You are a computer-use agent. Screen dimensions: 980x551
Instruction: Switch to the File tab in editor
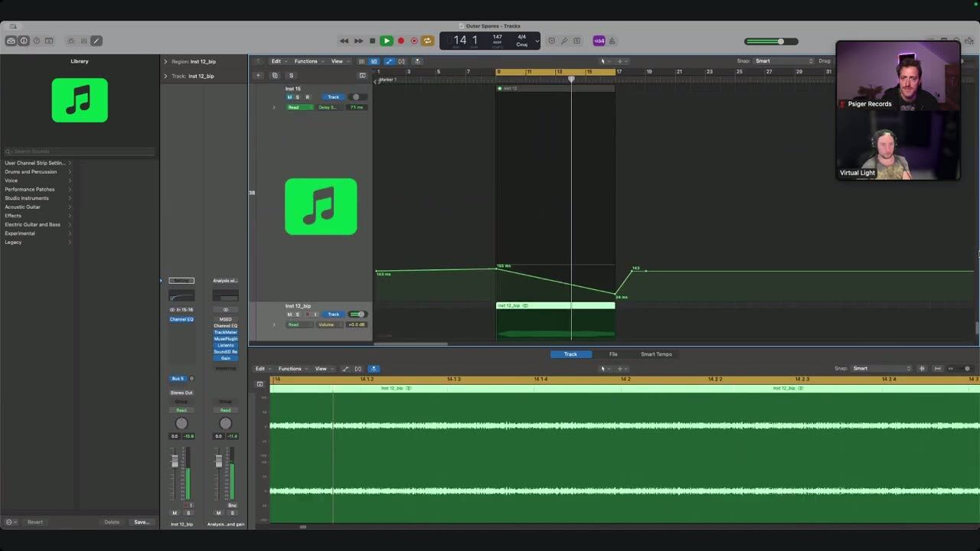[613, 354]
